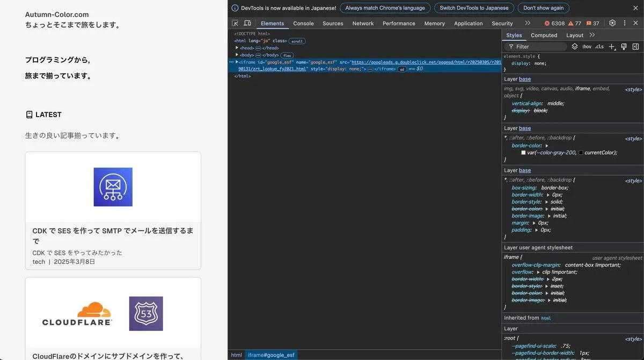Open the DevTools three-dot customize menu
This screenshot has width=644, height=360.
tap(624, 23)
